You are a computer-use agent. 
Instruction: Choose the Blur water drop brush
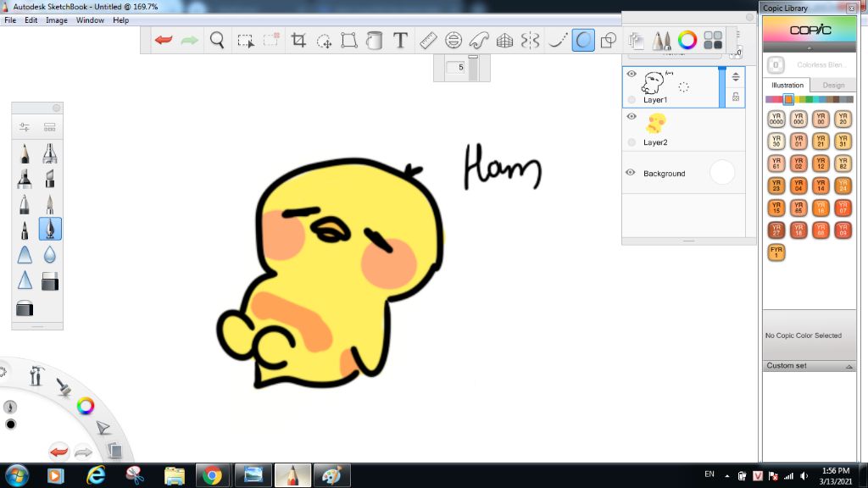point(50,254)
